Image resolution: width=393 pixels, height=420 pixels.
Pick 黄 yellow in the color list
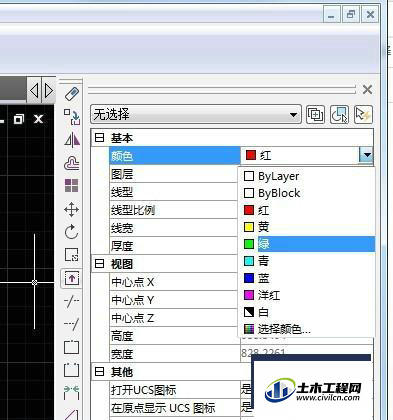pyautogui.click(x=307, y=227)
